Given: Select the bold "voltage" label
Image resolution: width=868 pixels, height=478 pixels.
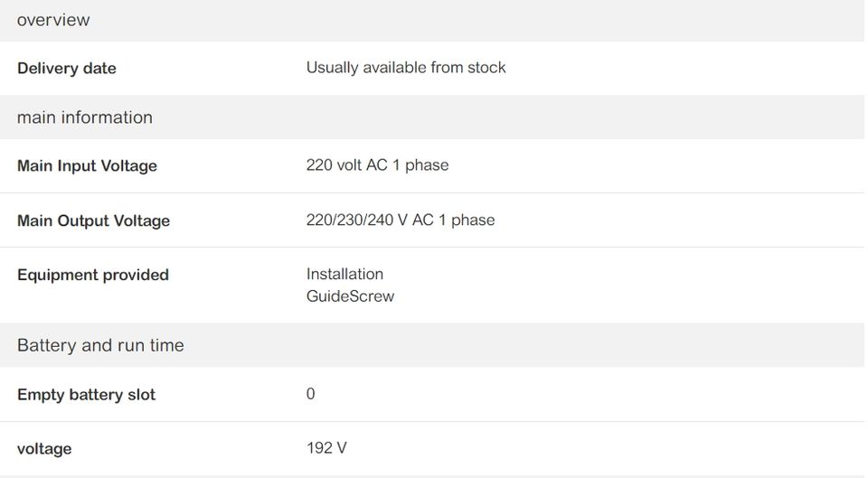Looking at the screenshot, I should point(44,449).
